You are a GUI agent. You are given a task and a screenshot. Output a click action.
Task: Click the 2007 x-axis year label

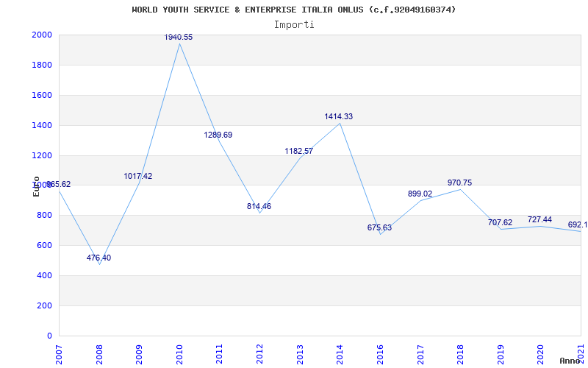tap(59, 354)
